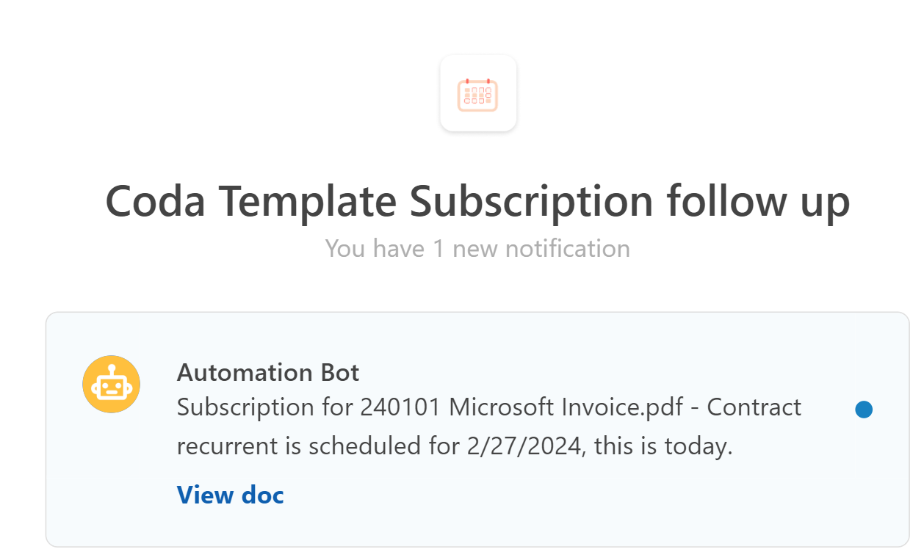Screen dimensions: 924x560
Task: Click 'this is today' in the message
Action: (663, 446)
